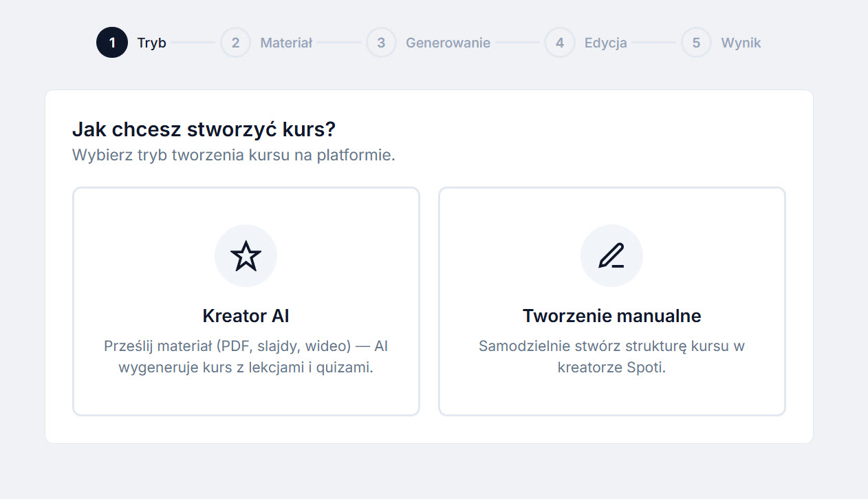
Task: Click the pen icon for Tworzenie manualne
Action: point(611,255)
